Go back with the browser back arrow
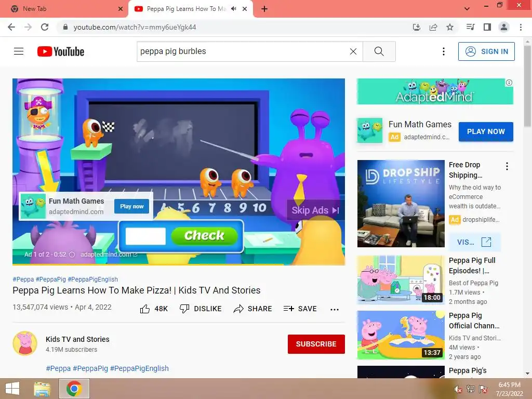 coord(11,27)
